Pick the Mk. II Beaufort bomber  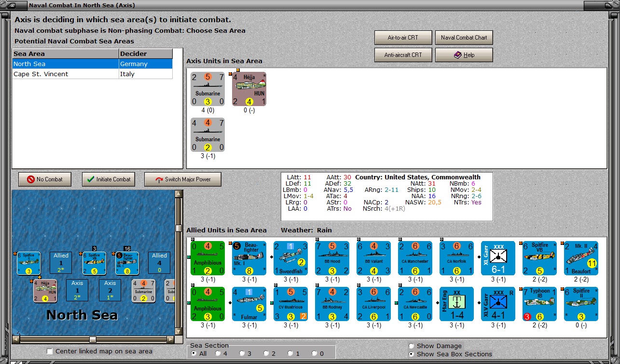coord(581,258)
